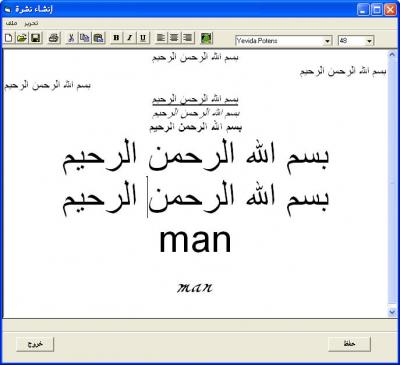Viewport: 400px width, 365px height.
Task: Click the application icon in title bar
Action: click(8, 9)
